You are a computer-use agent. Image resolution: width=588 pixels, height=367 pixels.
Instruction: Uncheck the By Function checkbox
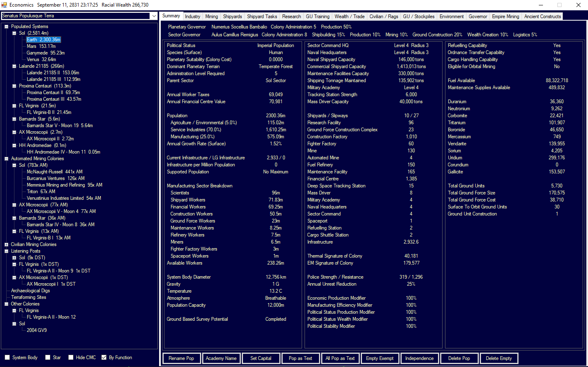pos(104,358)
